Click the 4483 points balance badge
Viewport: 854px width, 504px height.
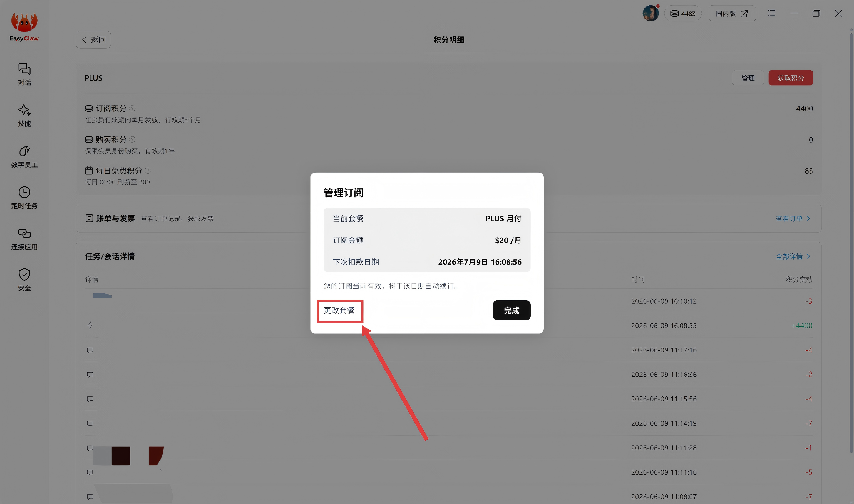coord(683,14)
